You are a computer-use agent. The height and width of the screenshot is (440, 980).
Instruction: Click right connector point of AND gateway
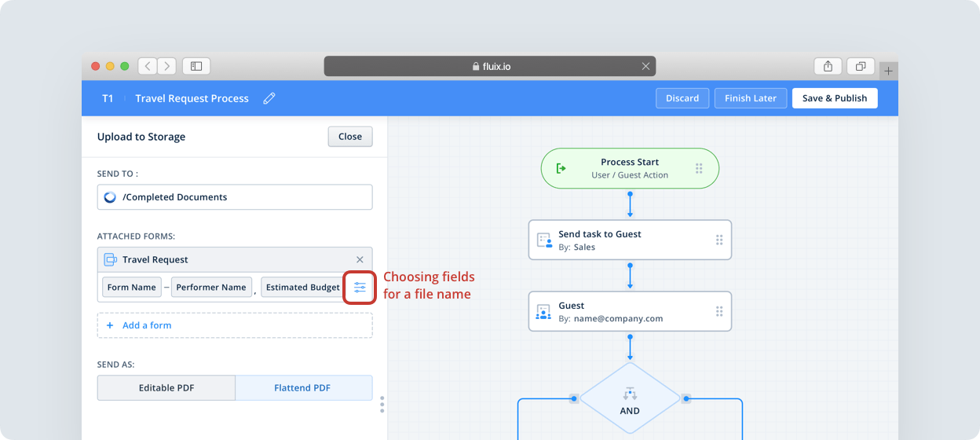tap(686, 398)
